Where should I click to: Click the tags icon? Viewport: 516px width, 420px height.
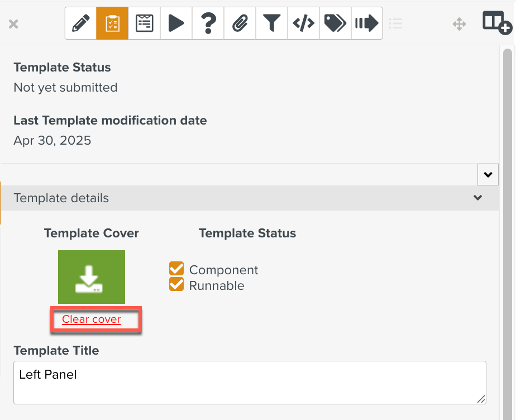tap(335, 23)
